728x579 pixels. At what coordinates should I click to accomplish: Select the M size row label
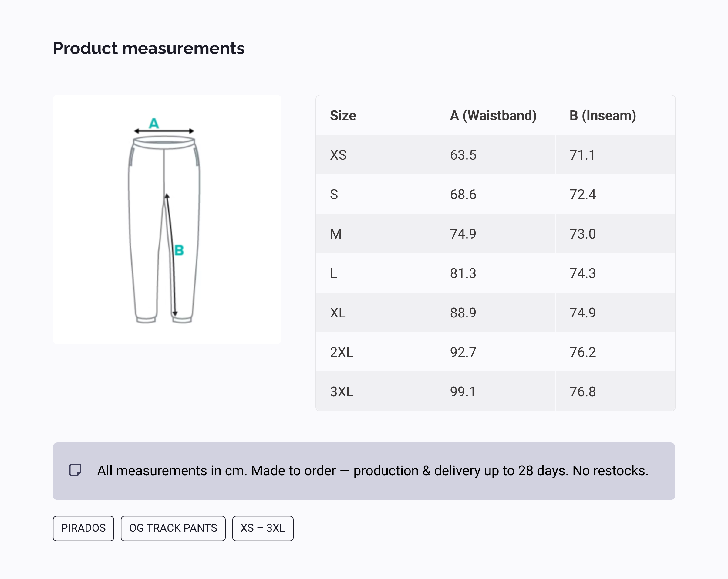335,234
